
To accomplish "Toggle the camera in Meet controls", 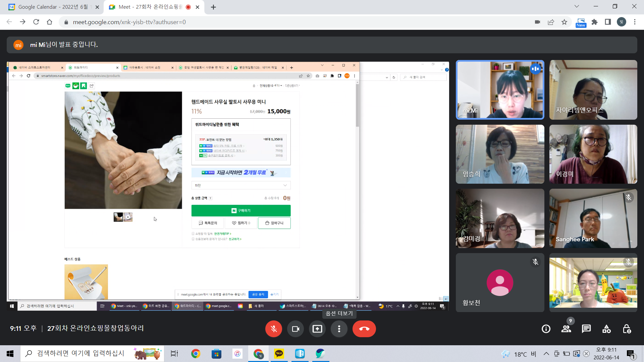I will click(x=296, y=329).
